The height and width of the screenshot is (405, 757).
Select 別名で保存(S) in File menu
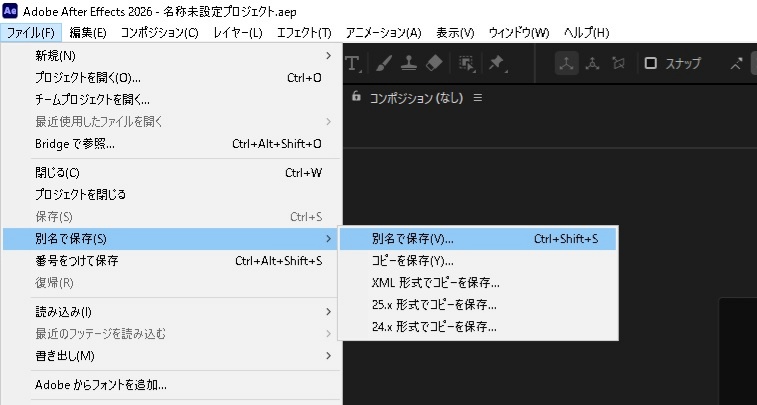point(171,238)
